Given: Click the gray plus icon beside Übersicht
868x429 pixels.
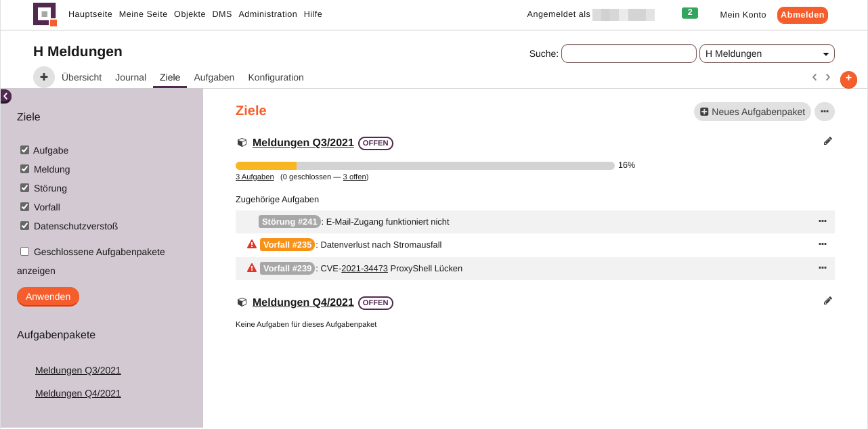Looking at the screenshot, I should click(44, 77).
